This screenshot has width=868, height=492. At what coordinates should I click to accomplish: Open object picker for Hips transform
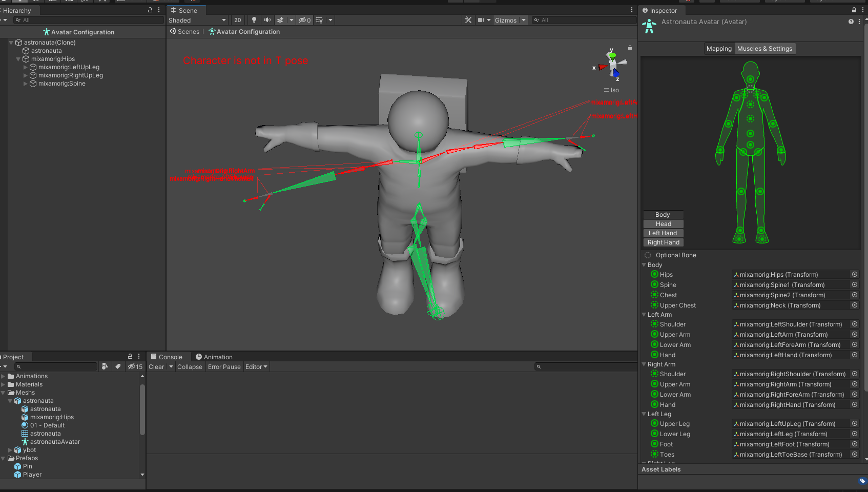(x=855, y=274)
